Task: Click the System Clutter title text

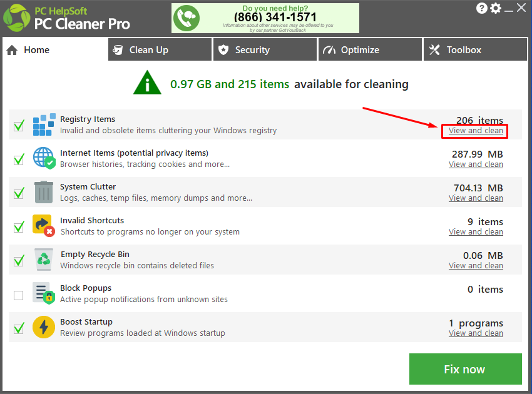Action: point(88,187)
